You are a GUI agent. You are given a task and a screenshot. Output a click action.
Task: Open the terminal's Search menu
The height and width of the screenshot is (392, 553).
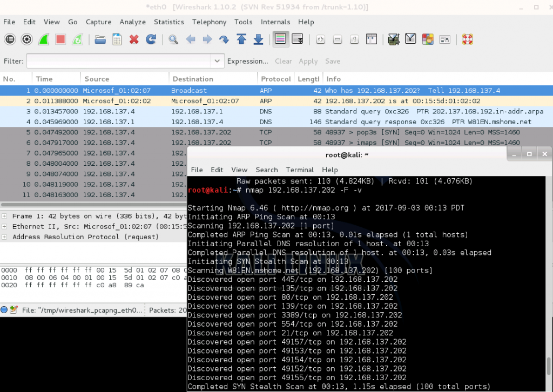click(x=267, y=170)
